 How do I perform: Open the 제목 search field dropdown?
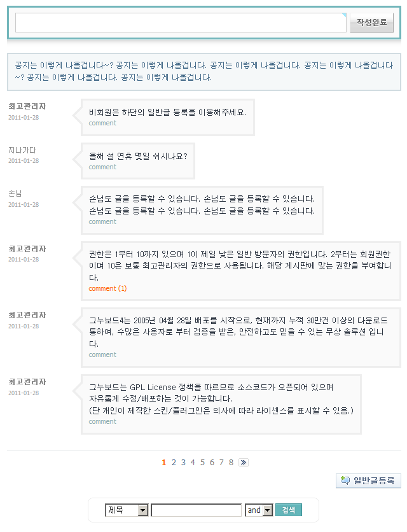point(127,510)
